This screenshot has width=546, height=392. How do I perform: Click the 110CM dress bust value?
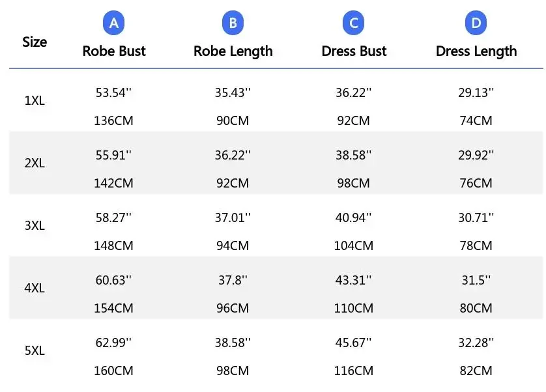tap(354, 308)
